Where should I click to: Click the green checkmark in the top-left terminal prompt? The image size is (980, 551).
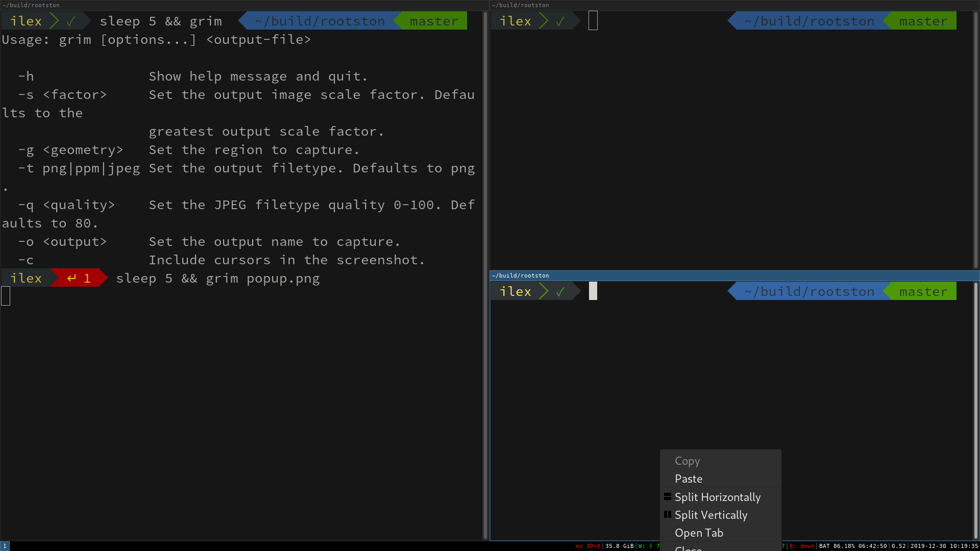click(x=71, y=20)
